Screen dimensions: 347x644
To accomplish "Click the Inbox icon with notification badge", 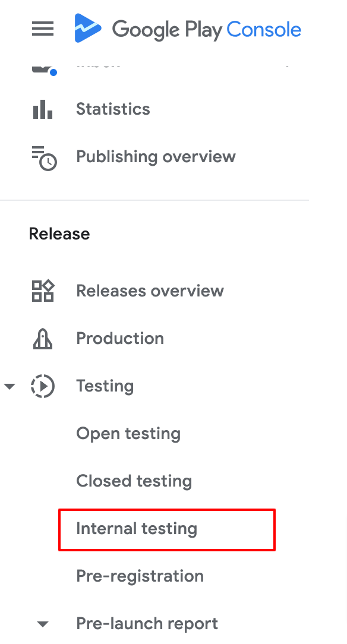I will pos(42,65).
